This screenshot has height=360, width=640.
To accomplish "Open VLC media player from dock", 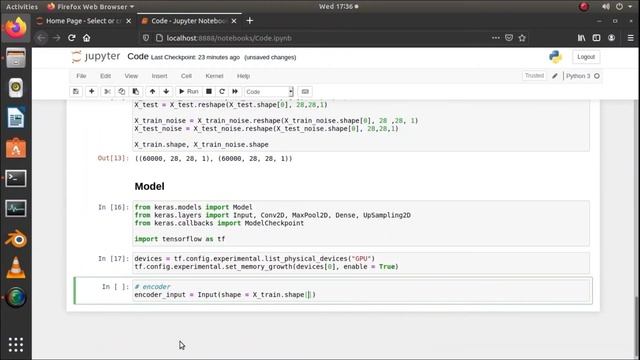I will click(x=16, y=268).
